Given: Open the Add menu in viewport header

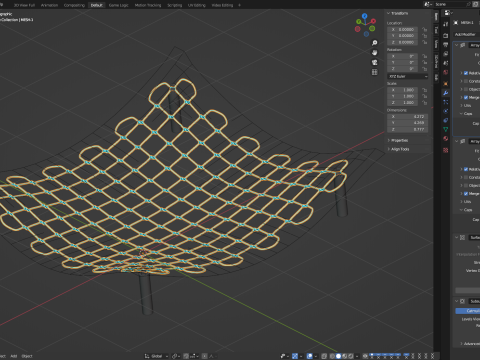Looking at the screenshot, I should click(14, 356).
